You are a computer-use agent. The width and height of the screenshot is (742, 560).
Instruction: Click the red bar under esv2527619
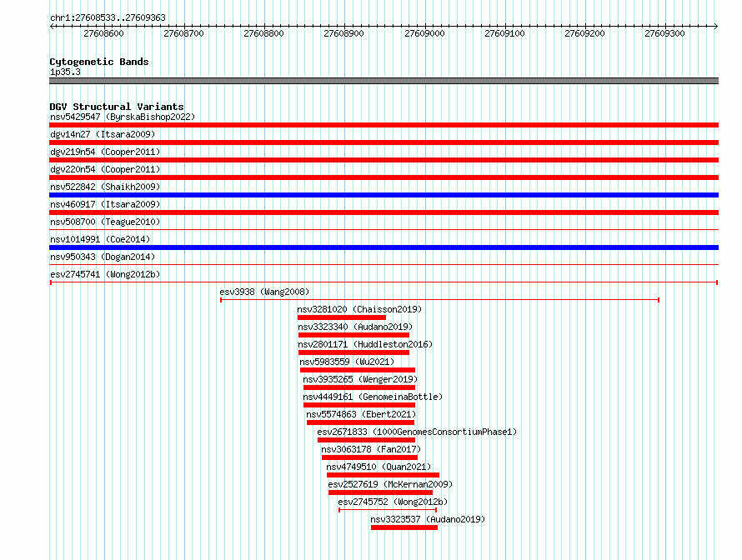pos(380,492)
